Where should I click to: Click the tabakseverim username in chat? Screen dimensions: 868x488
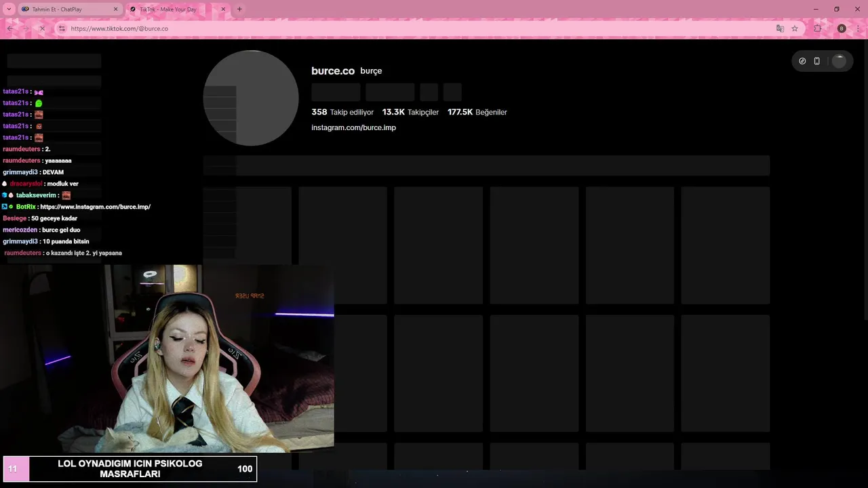[36, 195]
